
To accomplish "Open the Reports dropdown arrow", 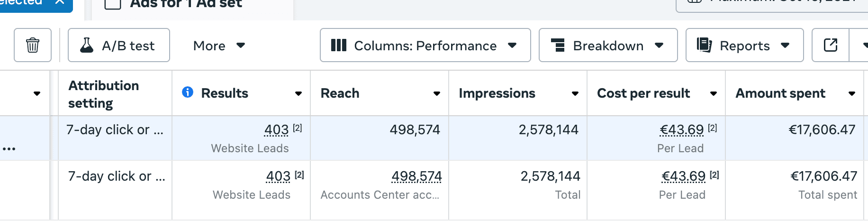I will [x=785, y=46].
